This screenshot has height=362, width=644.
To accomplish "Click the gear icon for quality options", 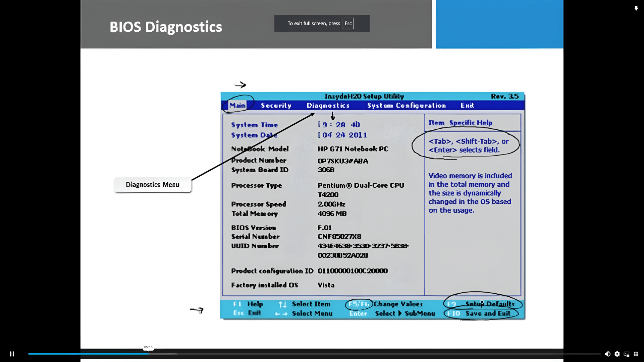I will pyautogui.click(x=618, y=354).
